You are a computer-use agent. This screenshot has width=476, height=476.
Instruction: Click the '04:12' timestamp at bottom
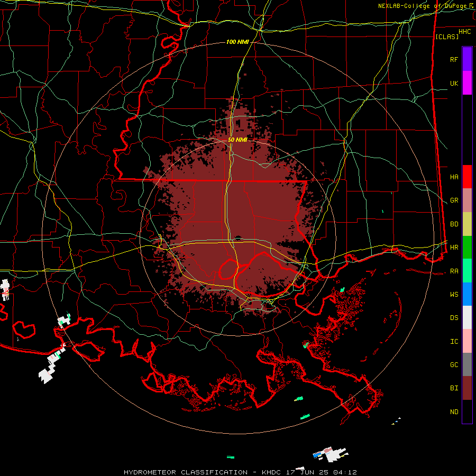(344, 472)
